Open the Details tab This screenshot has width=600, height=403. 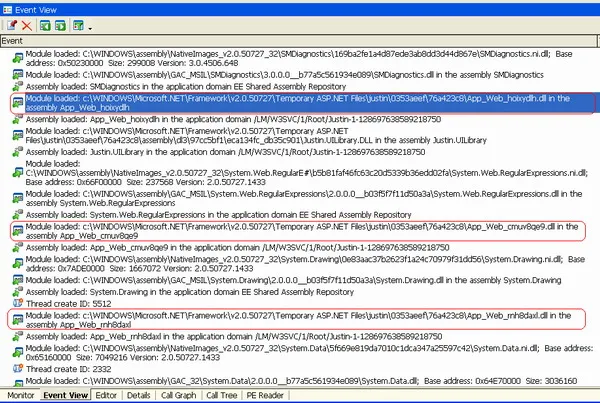(x=139, y=395)
